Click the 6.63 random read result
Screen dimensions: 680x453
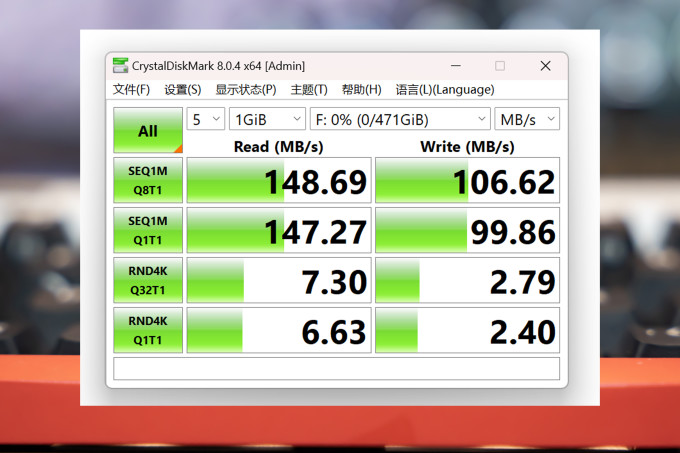click(279, 330)
